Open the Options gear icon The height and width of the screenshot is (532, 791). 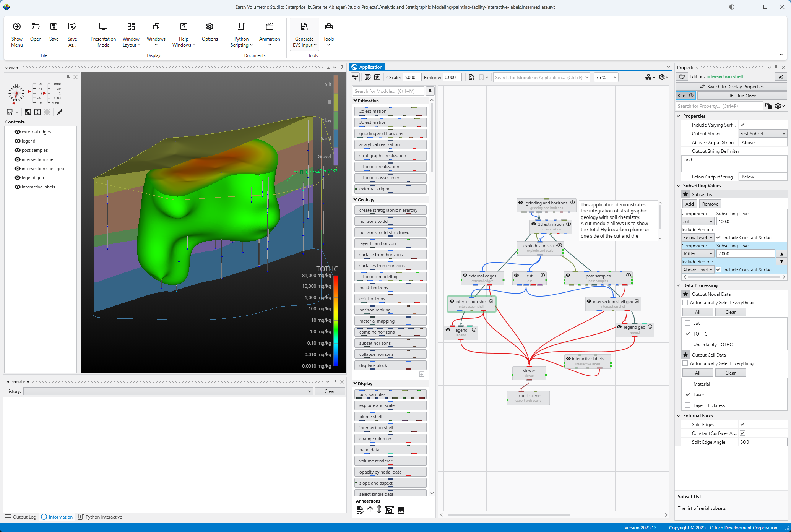point(210,27)
